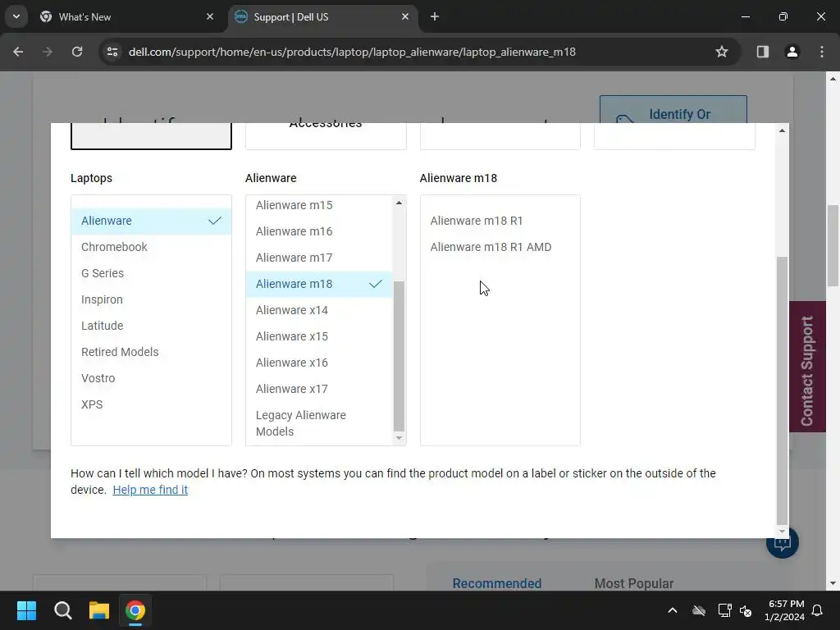Close the Support | Dell US tab
The width and height of the screenshot is (840, 630).
coord(405,17)
